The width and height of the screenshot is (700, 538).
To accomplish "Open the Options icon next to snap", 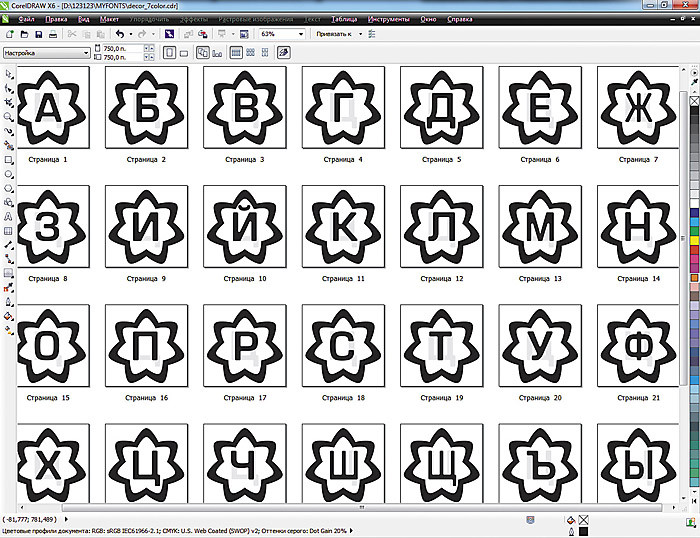I will (372, 34).
